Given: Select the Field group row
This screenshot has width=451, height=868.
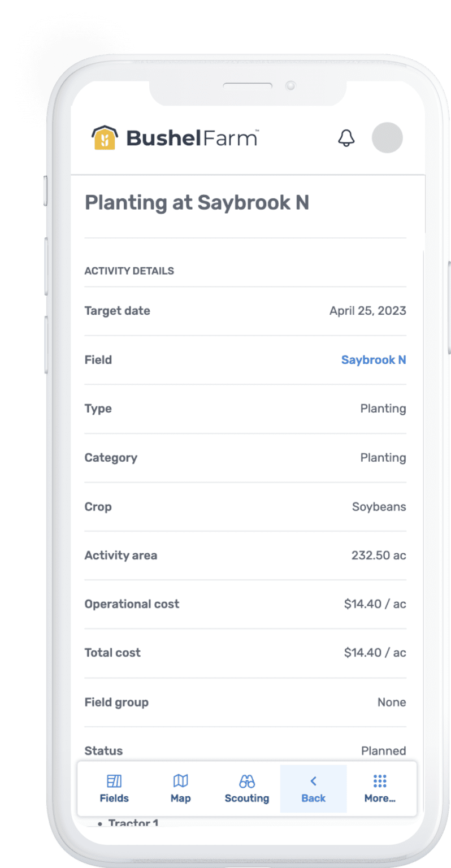Looking at the screenshot, I should [x=245, y=702].
